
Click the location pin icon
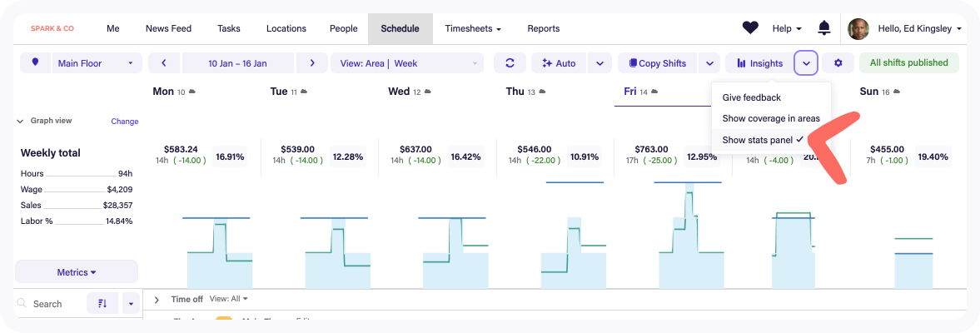click(x=35, y=63)
